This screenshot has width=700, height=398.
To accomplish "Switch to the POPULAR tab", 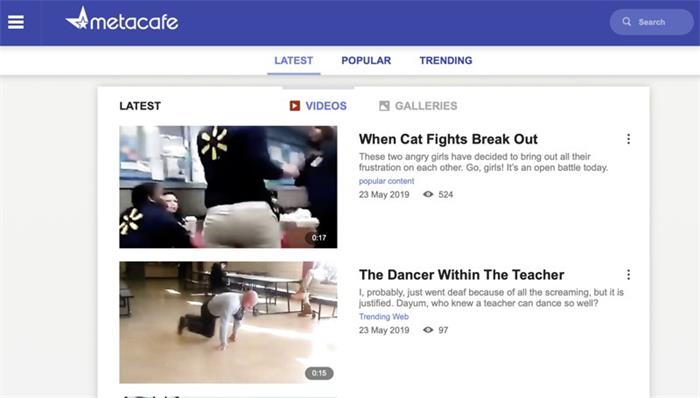I will [x=366, y=61].
